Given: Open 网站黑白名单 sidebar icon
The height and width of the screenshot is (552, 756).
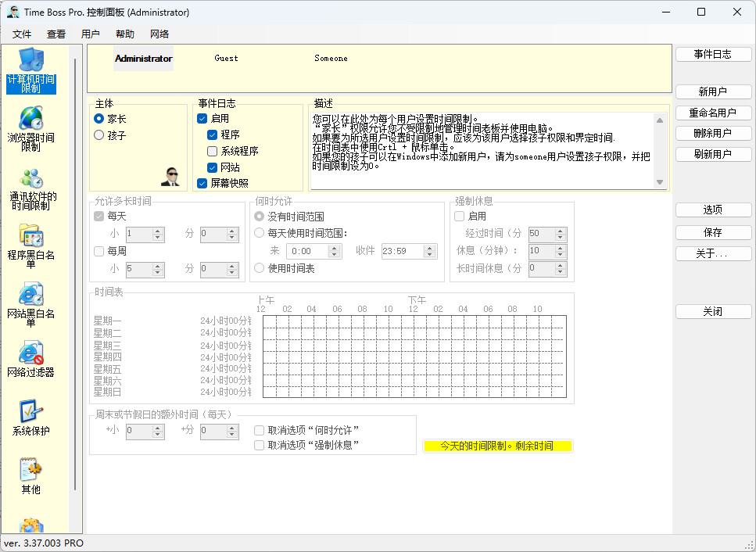Looking at the screenshot, I should [30, 304].
